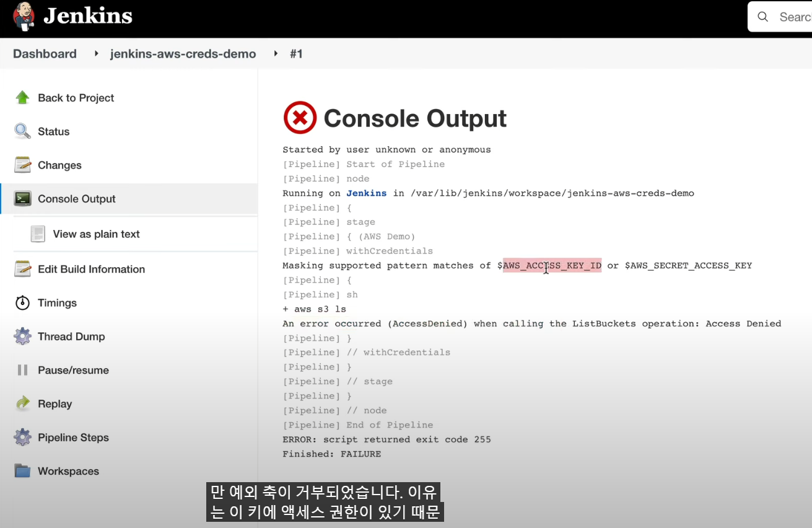The image size is (812, 528).
Task: Click '[Pipeline] sh' log line
Action: coord(320,295)
